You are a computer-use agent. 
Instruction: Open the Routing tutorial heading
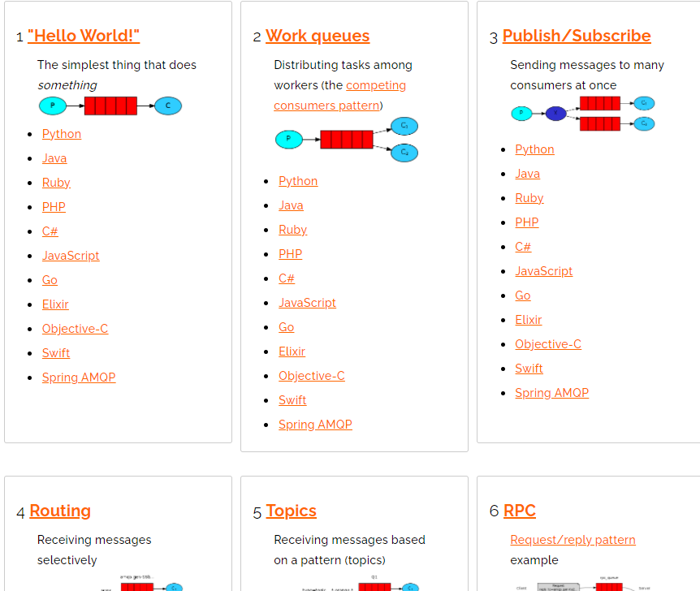[60, 511]
